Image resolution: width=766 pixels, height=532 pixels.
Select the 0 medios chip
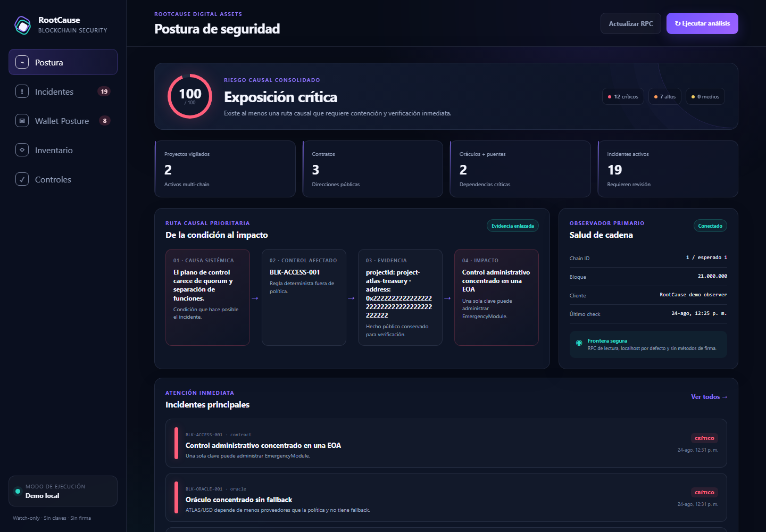[x=705, y=97]
